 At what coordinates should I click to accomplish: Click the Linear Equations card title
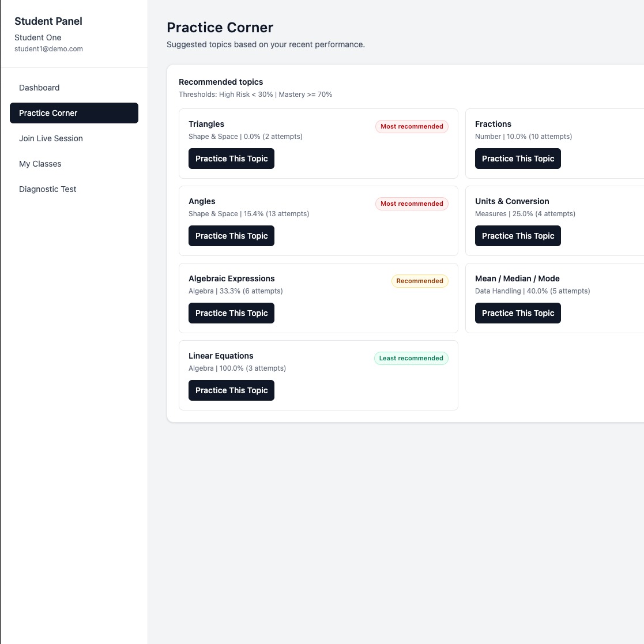click(221, 356)
